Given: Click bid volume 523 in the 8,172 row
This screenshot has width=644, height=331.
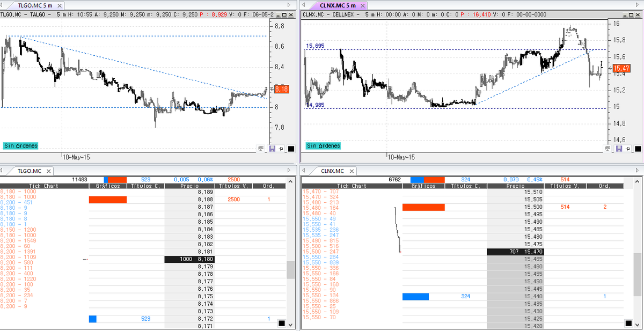Looking at the screenshot, I should tap(145, 319).
